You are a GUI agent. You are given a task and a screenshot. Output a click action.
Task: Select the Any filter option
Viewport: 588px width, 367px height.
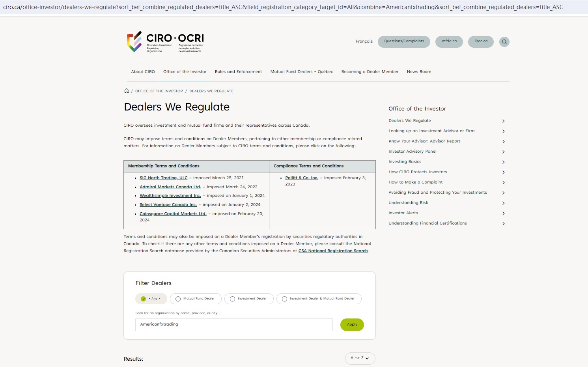click(x=151, y=299)
